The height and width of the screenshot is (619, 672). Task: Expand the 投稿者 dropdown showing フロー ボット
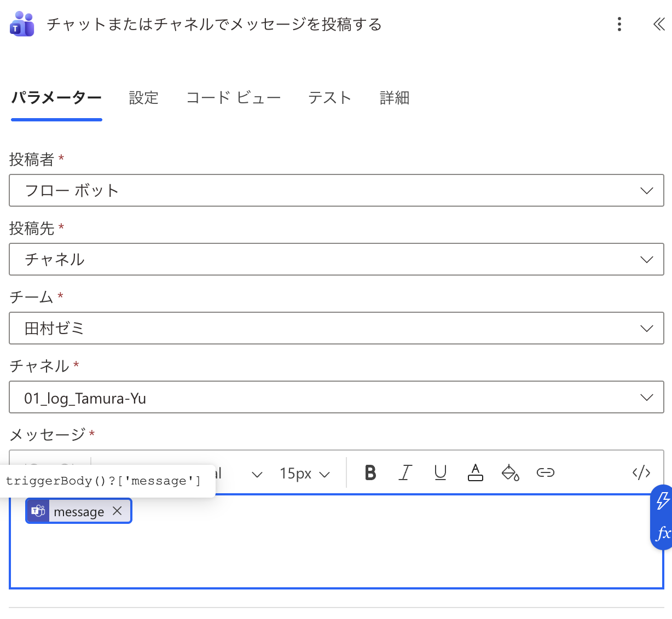tap(336, 190)
